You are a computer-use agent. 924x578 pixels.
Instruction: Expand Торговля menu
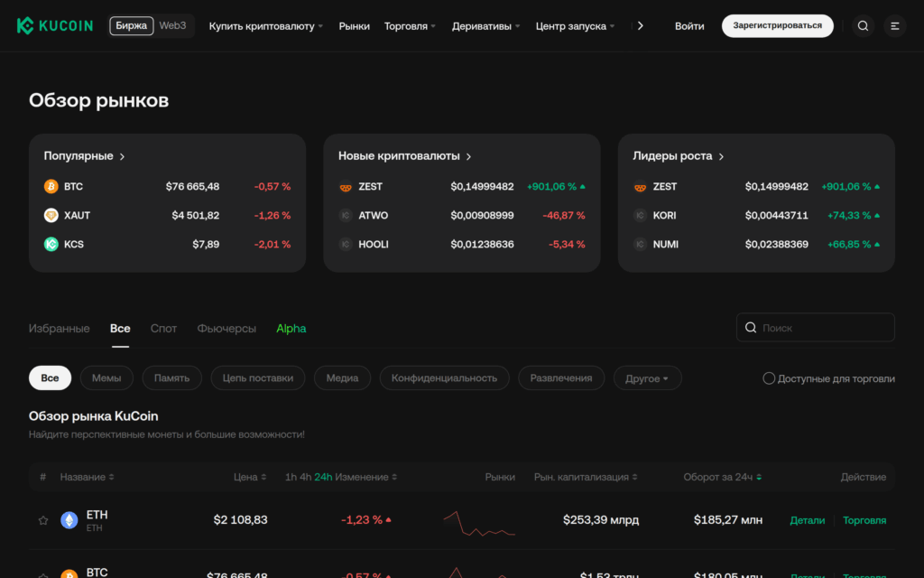point(411,26)
